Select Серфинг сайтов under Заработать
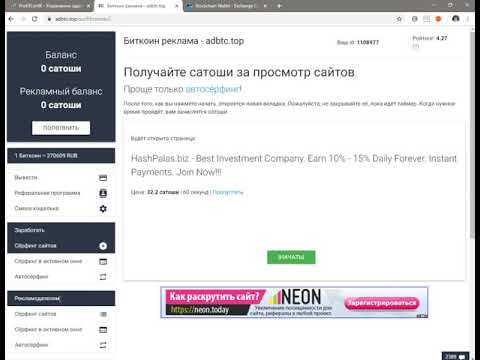Viewport: 480px width, 360px height. pos(61,246)
